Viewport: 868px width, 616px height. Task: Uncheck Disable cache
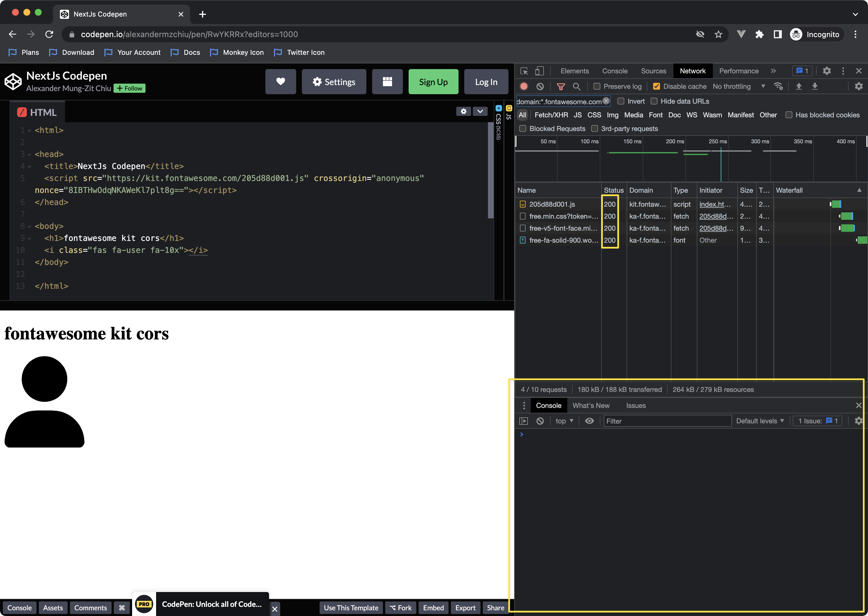click(x=656, y=86)
